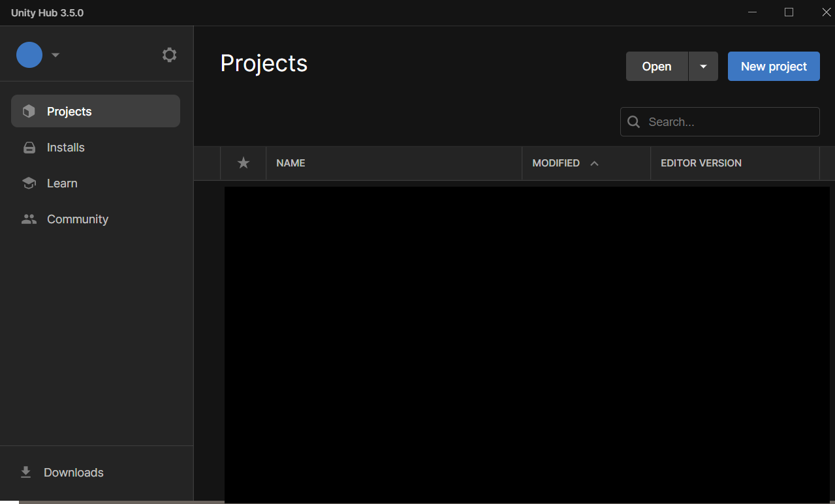This screenshot has height=504, width=835.
Task: Open the dropdown arrow beside Open button
Action: tap(702, 66)
